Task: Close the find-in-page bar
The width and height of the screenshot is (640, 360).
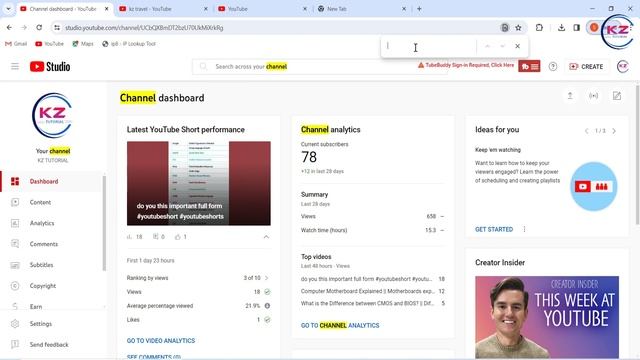Action: pos(518,46)
